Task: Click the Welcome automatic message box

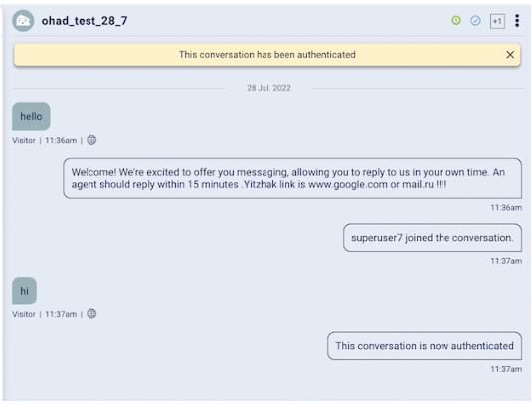Action: [x=292, y=178]
